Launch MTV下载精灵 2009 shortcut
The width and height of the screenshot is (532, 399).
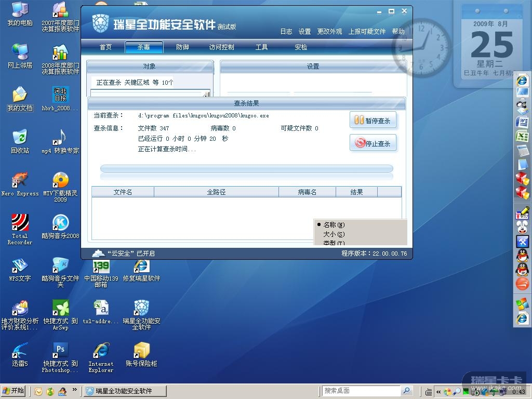click(60, 187)
